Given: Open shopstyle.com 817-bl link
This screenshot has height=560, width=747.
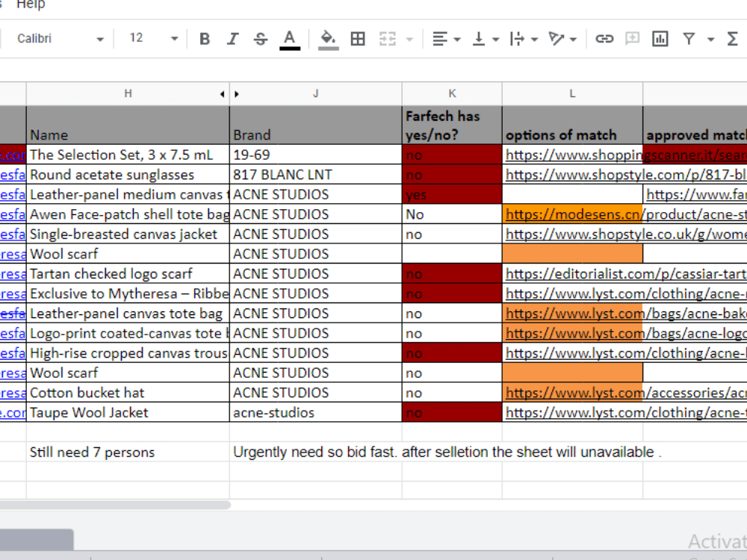Looking at the screenshot, I should [626, 175].
